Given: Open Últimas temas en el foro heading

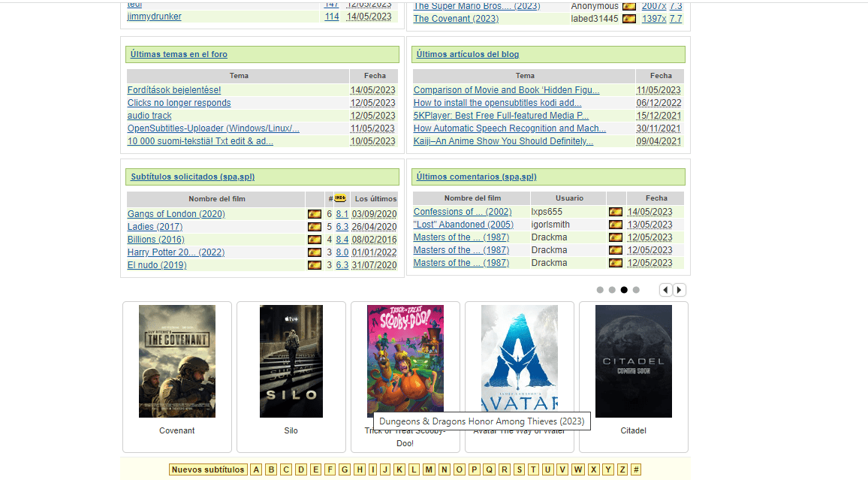Looking at the screenshot, I should (x=179, y=54).
